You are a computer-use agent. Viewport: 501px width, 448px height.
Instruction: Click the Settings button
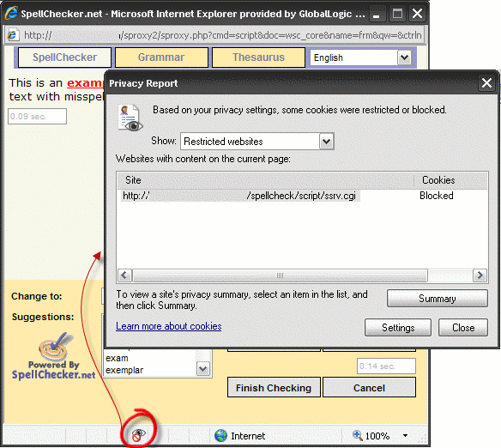[398, 328]
